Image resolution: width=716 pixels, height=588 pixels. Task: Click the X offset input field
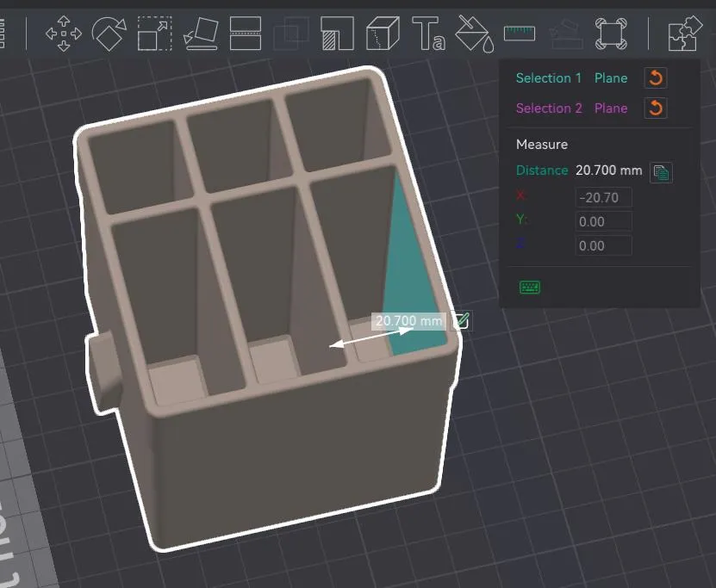click(603, 197)
